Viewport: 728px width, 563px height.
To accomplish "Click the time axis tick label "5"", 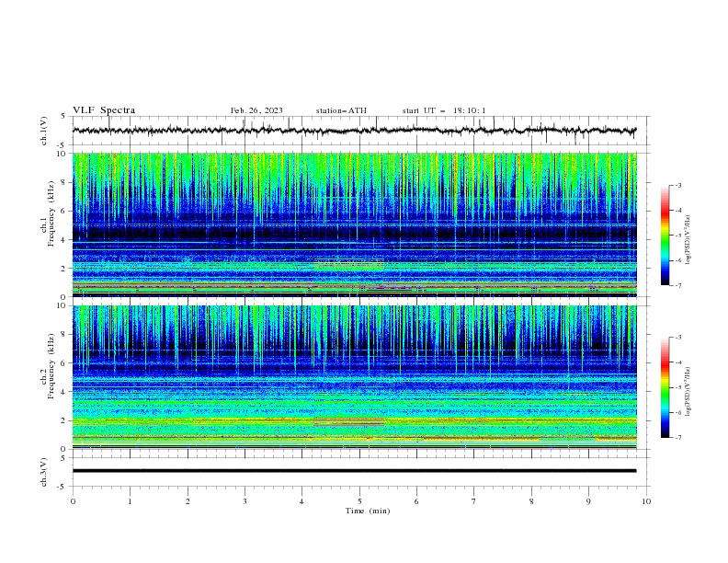I will (359, 501).
